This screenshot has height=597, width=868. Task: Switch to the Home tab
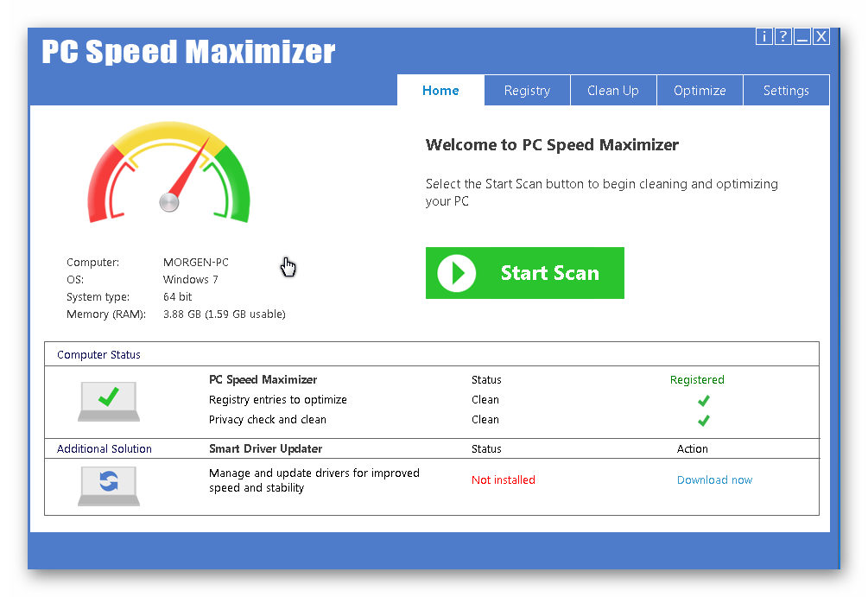(x=440, y=90)
